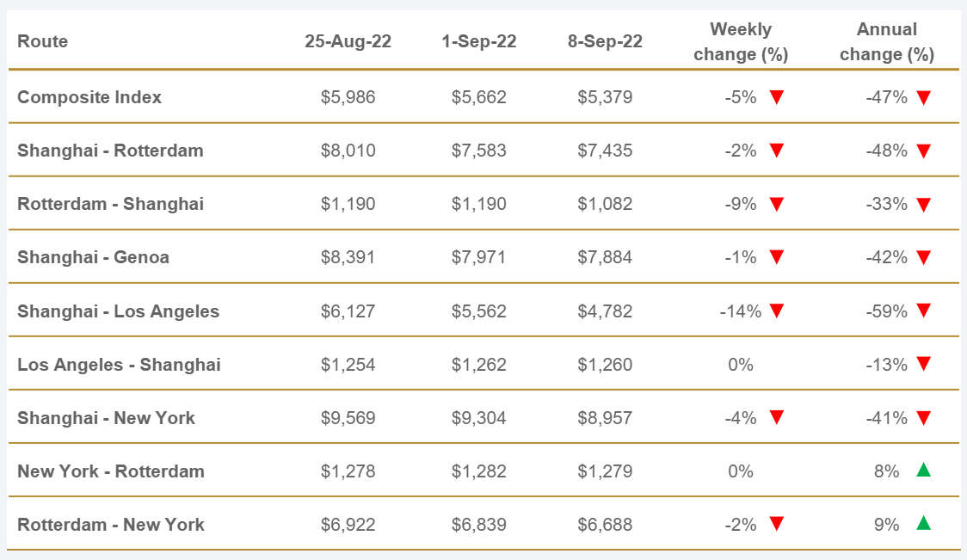Click the red down arrow for Composite Index weekly change
This screenshot has height=560, width=967.
(x=776, y=97)
